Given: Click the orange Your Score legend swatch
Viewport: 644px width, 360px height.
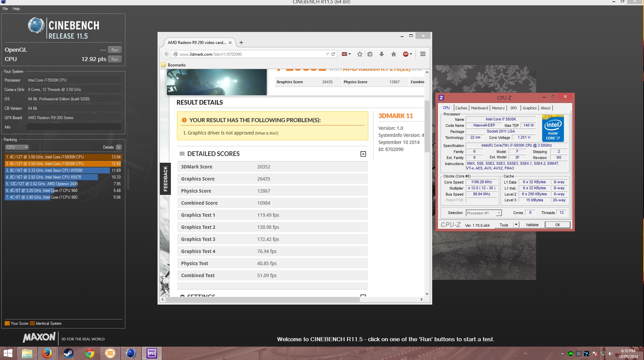Looking at the screenshot, I should tap(7, 323).
